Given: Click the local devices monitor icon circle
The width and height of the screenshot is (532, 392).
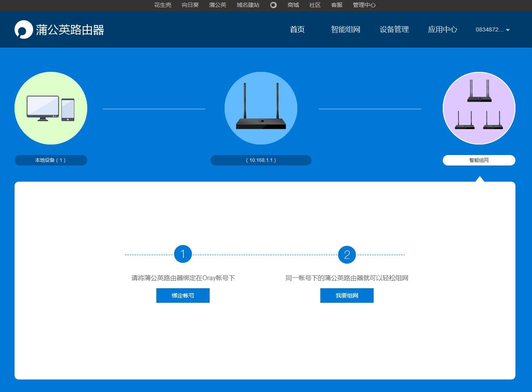Looking at the screenshot, I should coord(51,108).
